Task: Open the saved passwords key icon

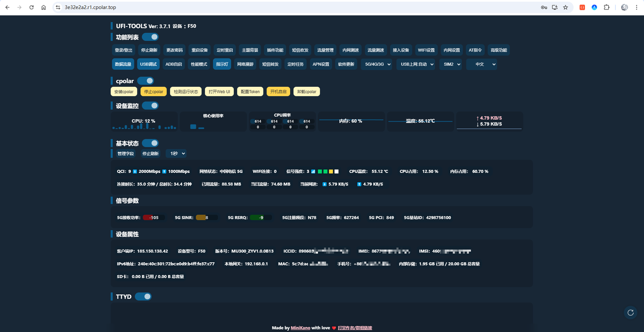Action: click(544, 8)
